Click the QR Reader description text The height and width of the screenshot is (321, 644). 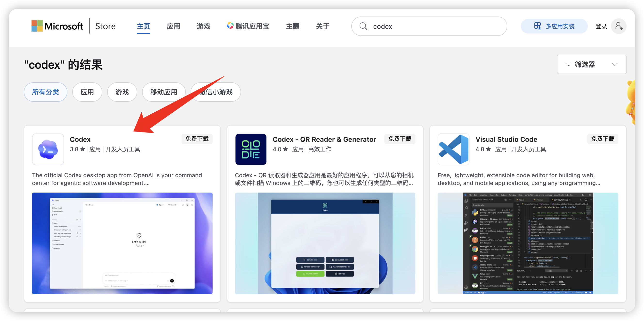tap(324, 179)
